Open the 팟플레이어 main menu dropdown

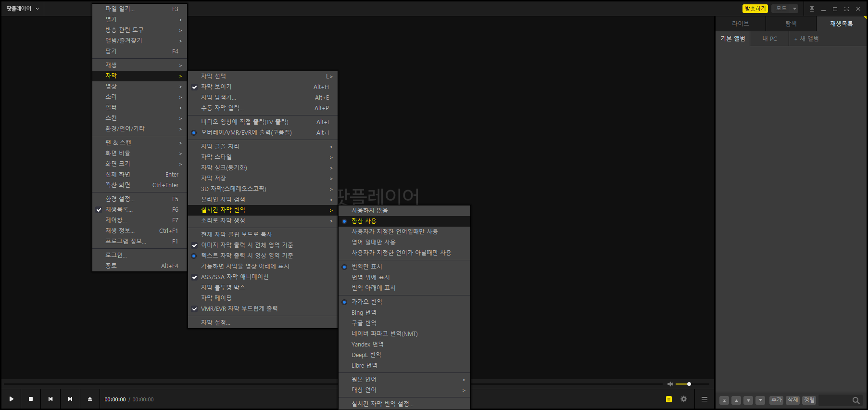click(x=23, y=9)
